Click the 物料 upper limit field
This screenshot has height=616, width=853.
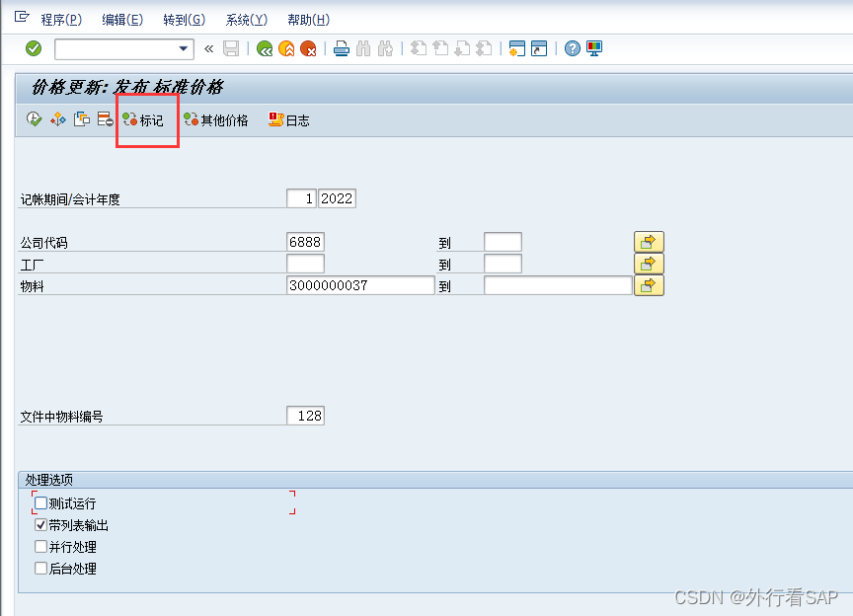558,285
